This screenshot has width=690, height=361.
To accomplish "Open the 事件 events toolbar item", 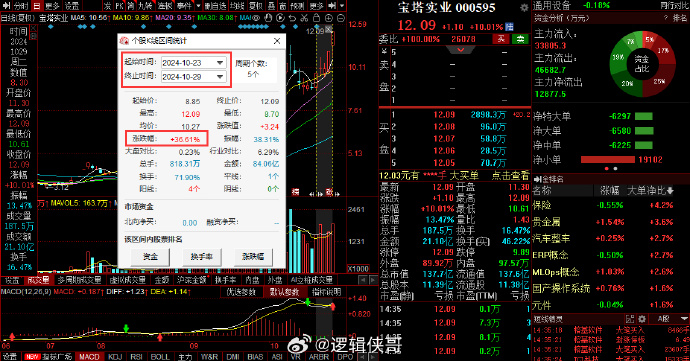I will [184, 6].
